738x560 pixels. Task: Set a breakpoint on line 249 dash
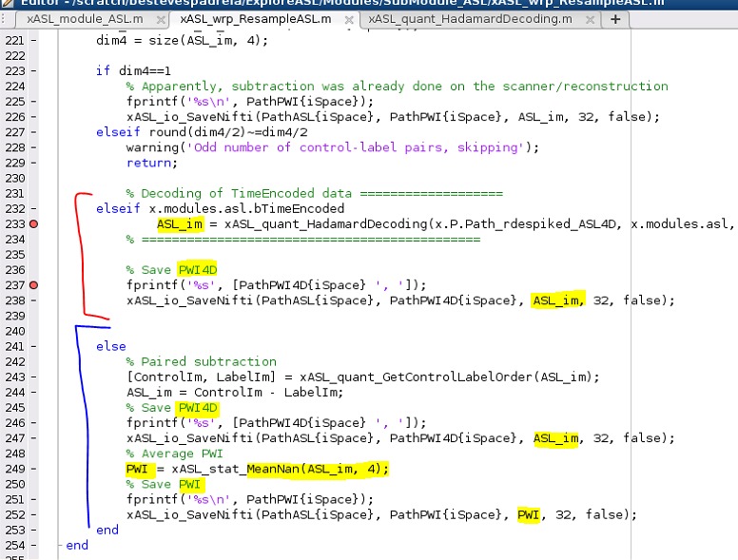tap(34, 469)
